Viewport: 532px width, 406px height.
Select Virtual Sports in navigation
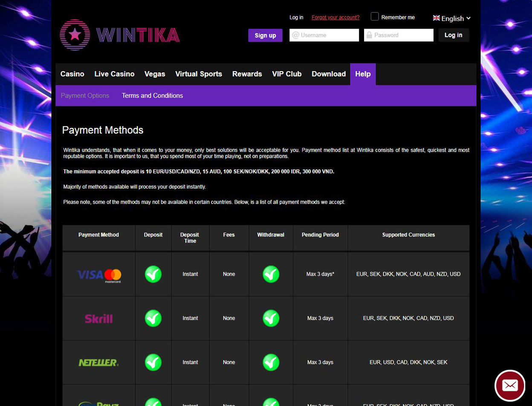[x=199, y=74]
